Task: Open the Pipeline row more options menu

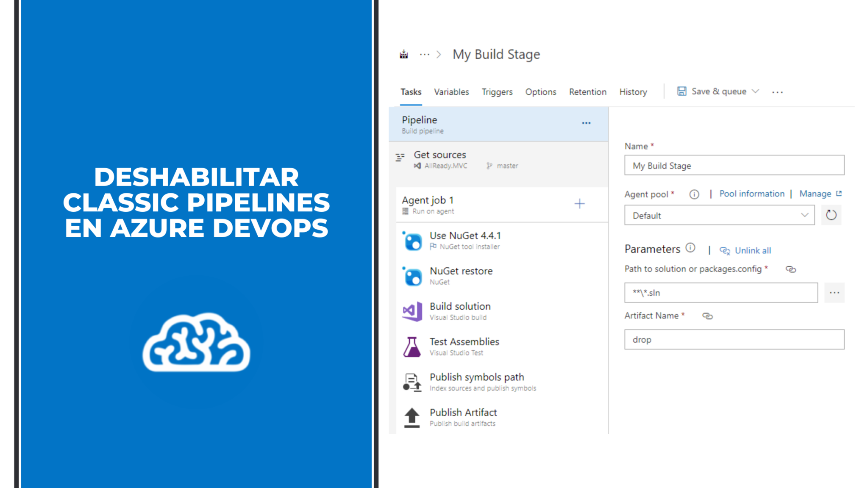Action: [586, 123]
